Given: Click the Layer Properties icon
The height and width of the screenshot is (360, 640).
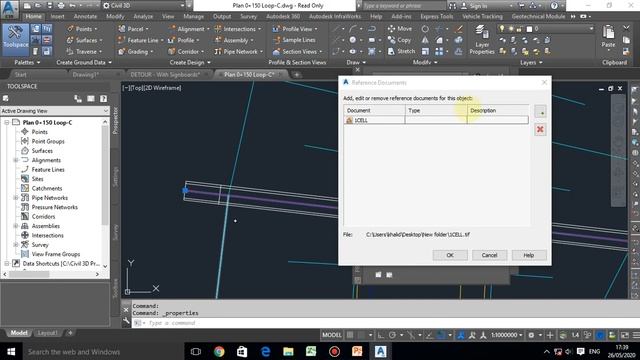Looking at the screenshot, I should click(482, 40).
